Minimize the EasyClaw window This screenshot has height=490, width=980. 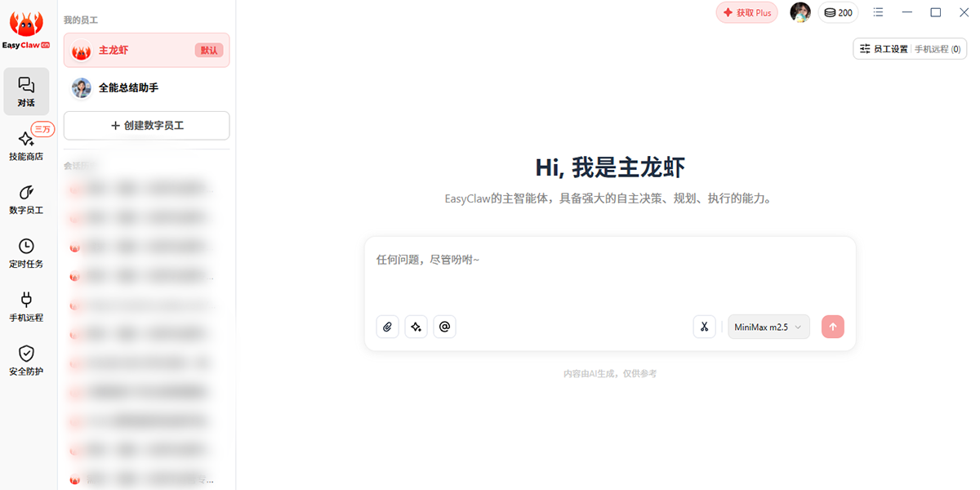coord(906,12)
